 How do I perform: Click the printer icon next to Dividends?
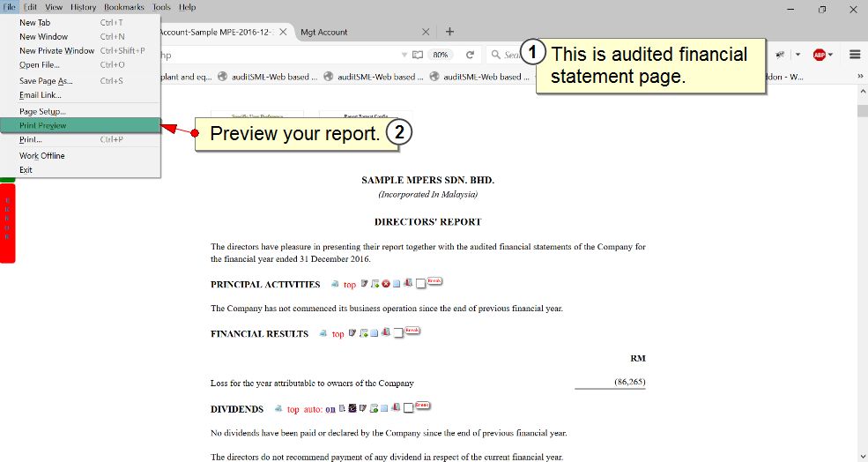[278, 409]
